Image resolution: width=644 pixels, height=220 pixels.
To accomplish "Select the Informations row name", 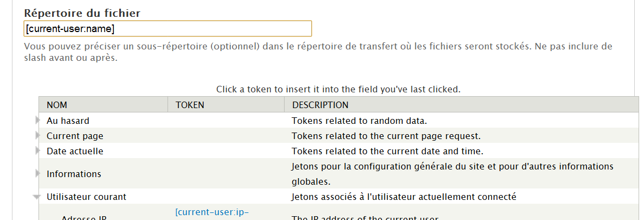I will [74, 174].
